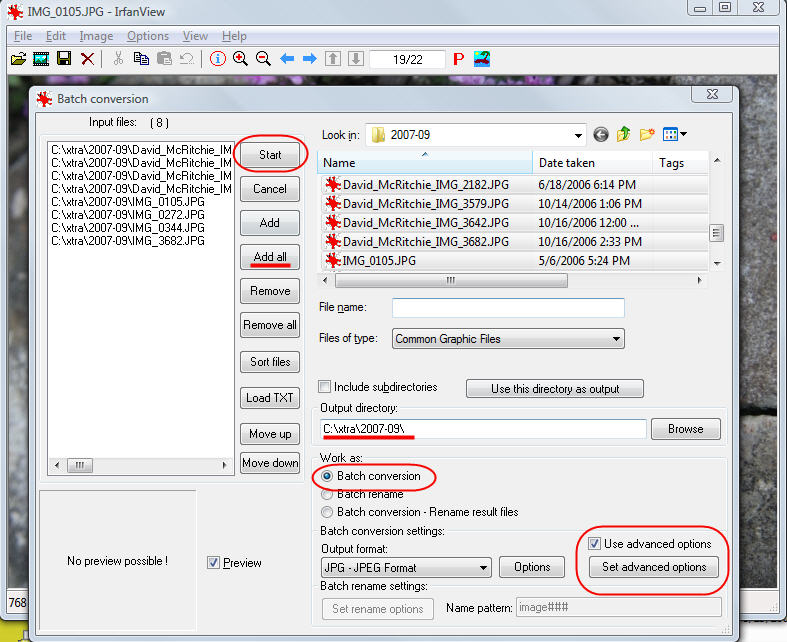Viewport: 787px width, 642px height.
Task: Click the Load TXT button
Action: pyautogui.click(x=270, y=398)
